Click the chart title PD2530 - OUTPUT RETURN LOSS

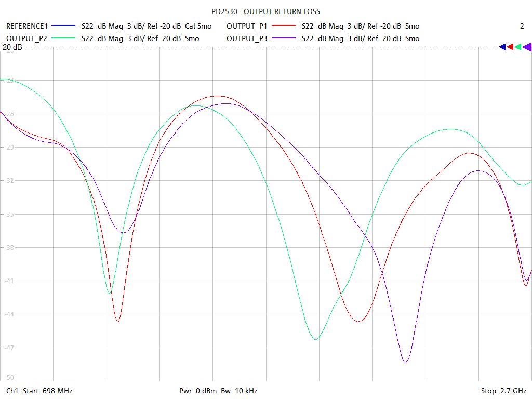point(265,11)
